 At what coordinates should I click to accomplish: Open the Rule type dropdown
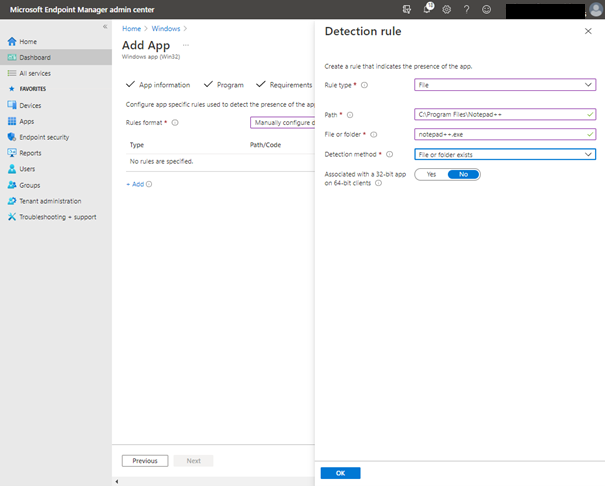point(505,85)
